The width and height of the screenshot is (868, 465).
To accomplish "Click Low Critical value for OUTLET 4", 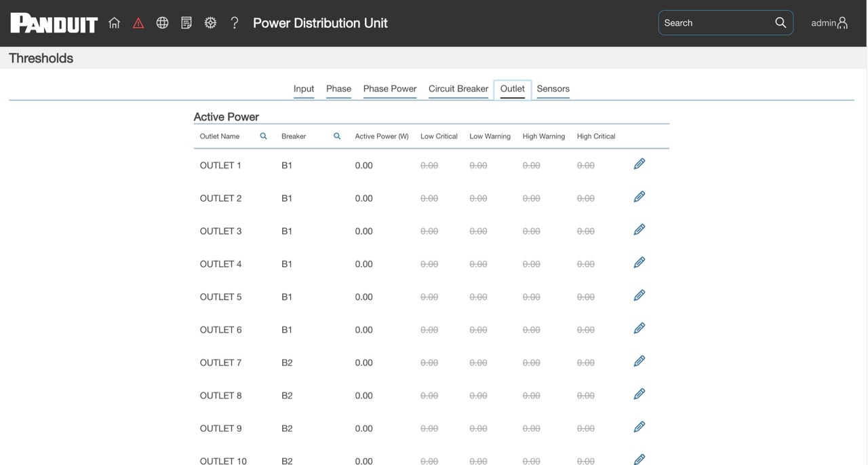I will point(429,265).
